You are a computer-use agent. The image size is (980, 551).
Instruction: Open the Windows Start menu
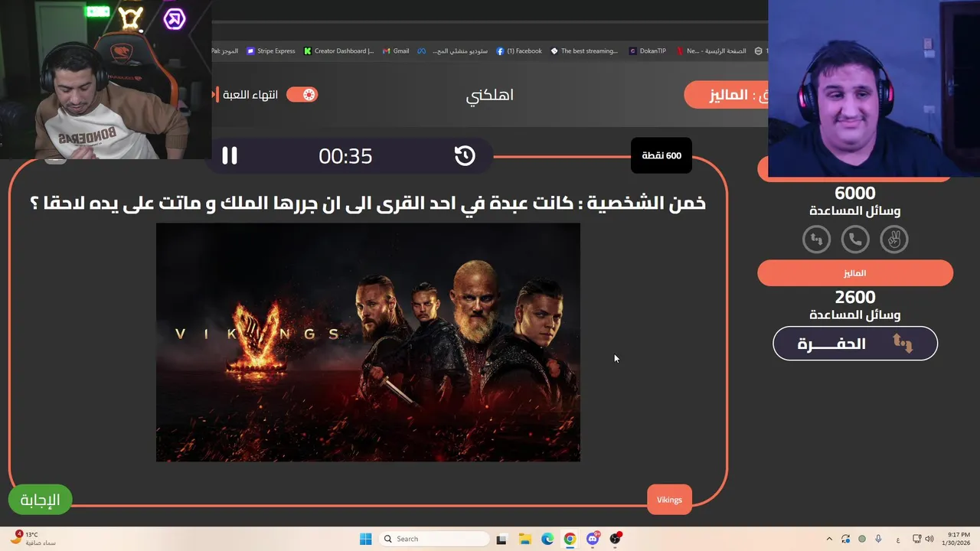365,539
